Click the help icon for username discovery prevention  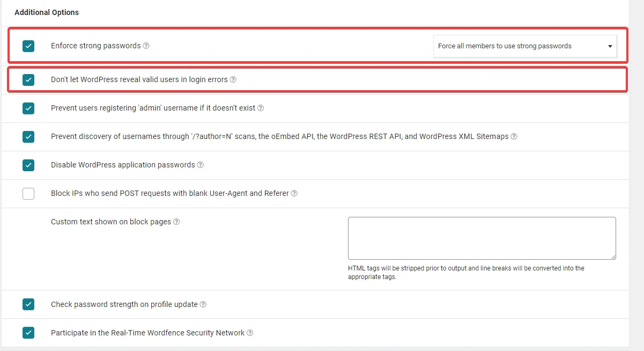click(x=514, y=136)
